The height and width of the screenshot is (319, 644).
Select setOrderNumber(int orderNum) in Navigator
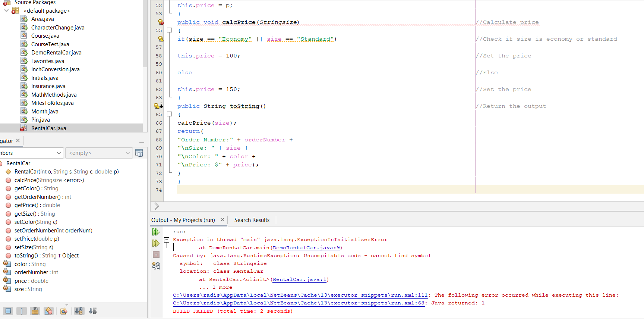[53, 231]
